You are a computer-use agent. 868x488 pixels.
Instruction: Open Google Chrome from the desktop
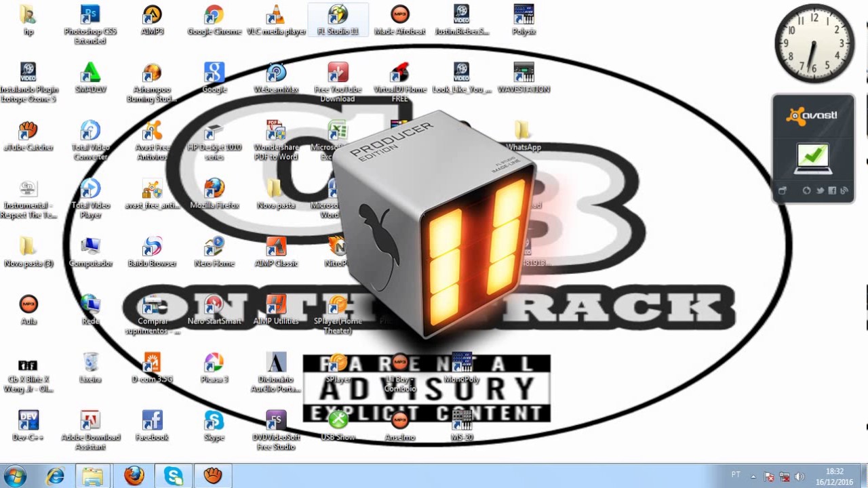[214, 20]
